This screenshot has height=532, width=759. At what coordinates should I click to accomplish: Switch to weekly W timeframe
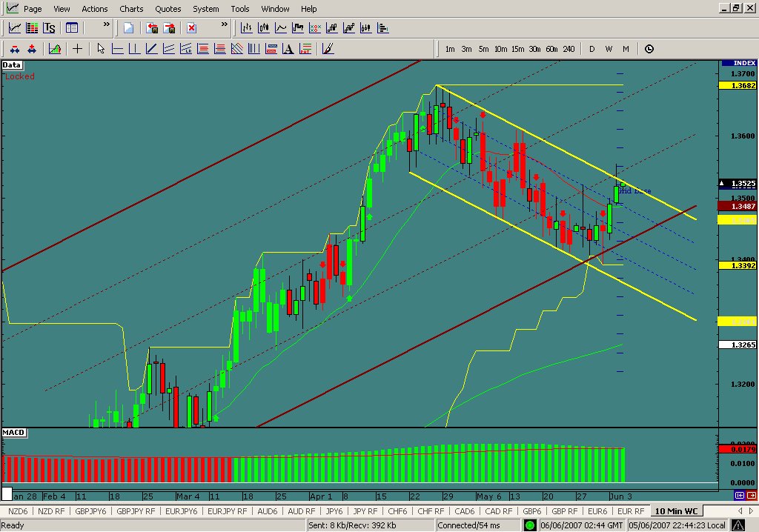609,49
